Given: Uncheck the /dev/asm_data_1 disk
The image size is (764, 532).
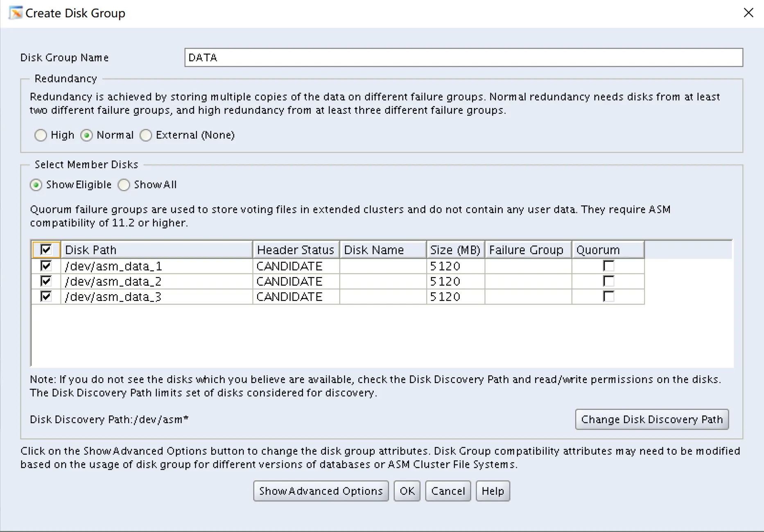Looking at the screenshot, I should (46, 266).
